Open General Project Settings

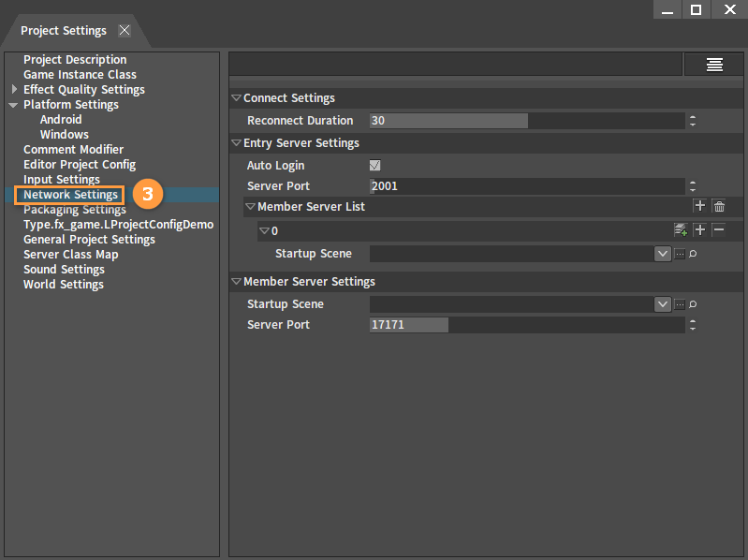coord(89,240)
